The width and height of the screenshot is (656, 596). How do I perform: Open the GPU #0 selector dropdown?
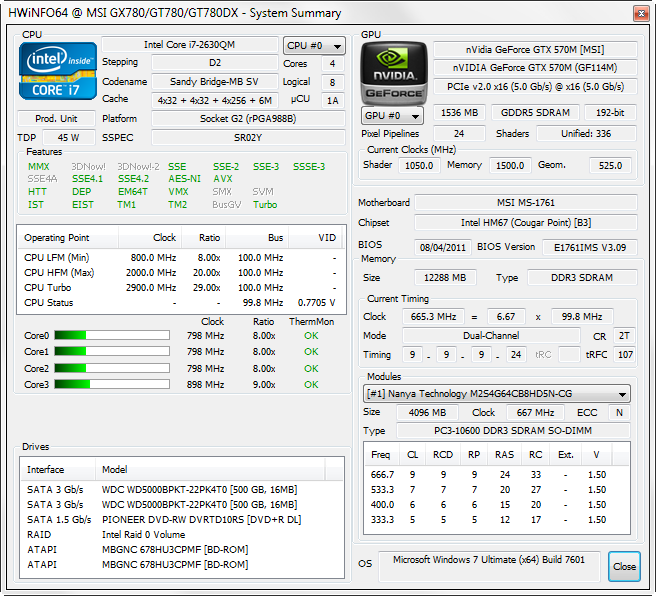[392, 115]
